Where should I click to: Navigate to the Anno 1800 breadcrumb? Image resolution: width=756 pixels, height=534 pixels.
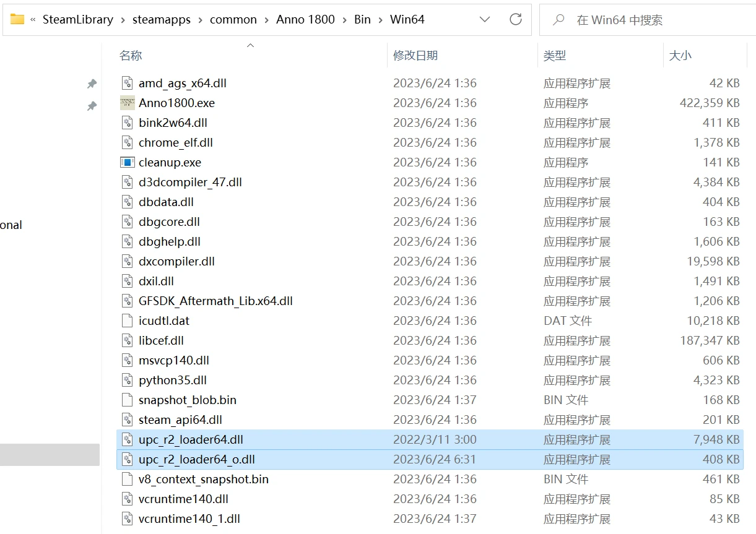coord(305,20)
